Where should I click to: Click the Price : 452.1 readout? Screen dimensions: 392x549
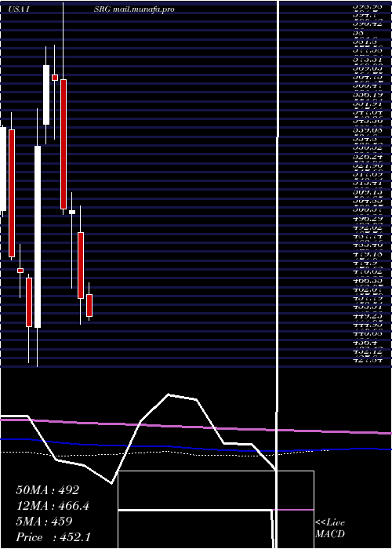click(x=53, y=537)
